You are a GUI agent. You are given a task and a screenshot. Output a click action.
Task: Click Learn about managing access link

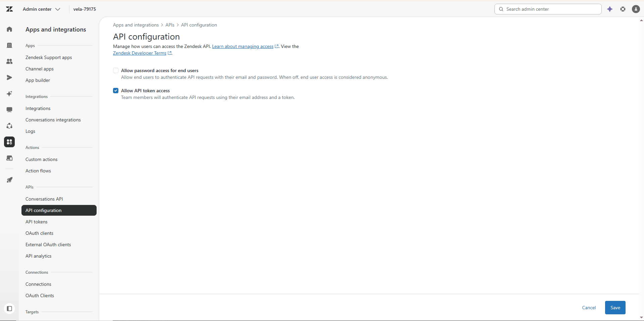pos(243,46)
